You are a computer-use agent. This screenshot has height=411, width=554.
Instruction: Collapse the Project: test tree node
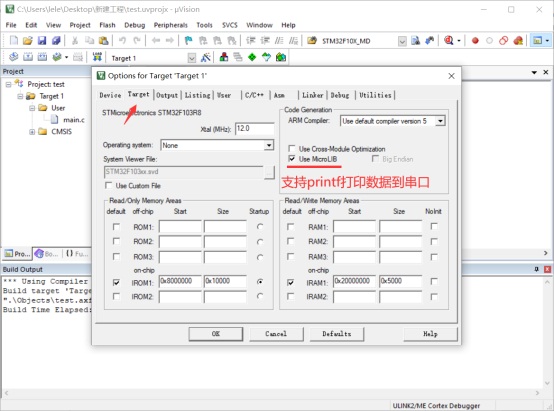pos(8,84)
